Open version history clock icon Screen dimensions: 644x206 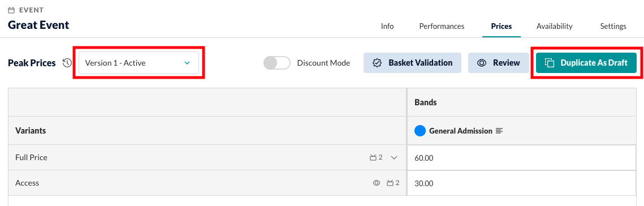[67, 63]
